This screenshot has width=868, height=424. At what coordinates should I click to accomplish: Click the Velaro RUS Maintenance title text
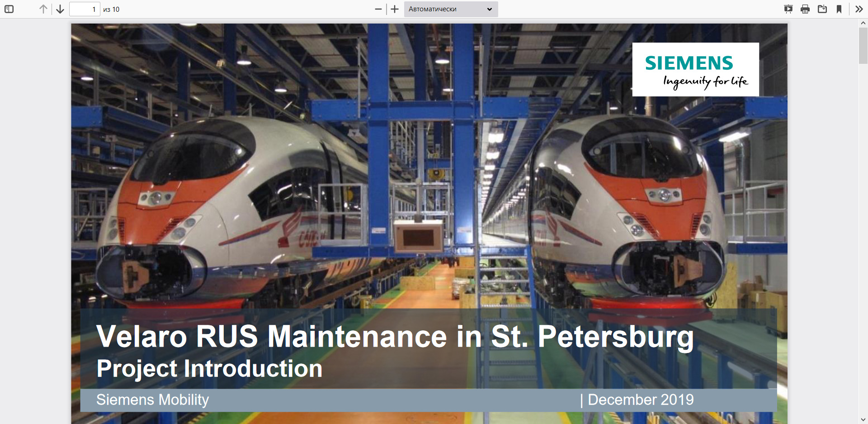[x=395, y=337]
